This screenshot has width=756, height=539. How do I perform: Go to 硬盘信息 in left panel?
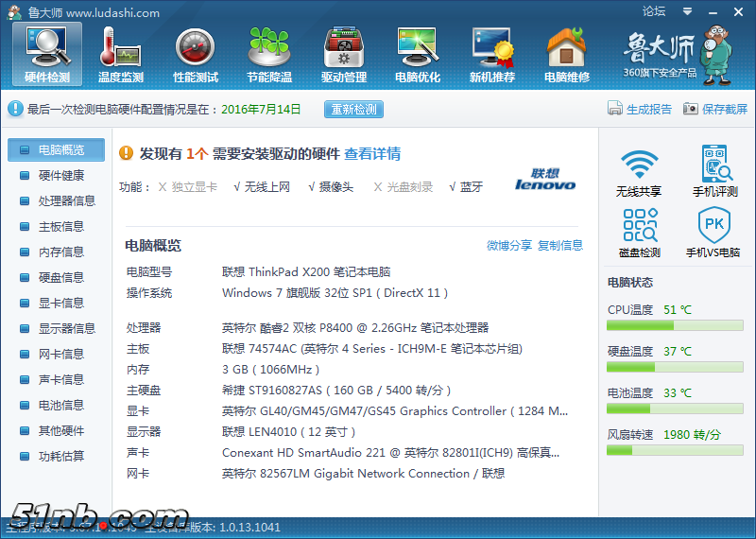[60, 277]
